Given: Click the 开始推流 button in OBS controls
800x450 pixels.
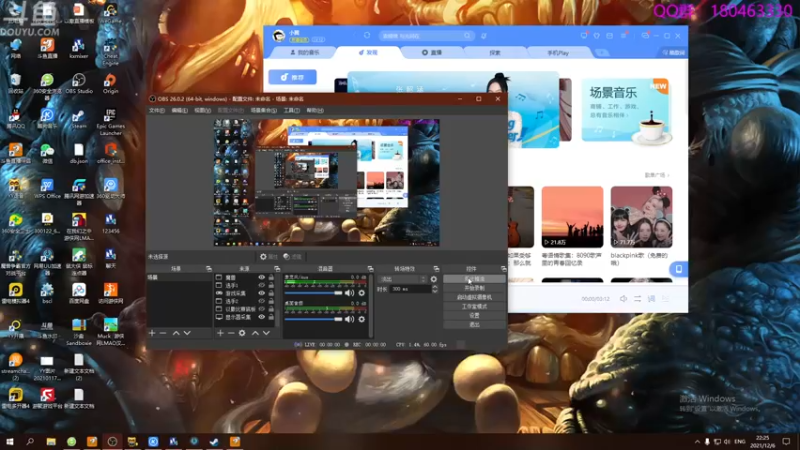Looking at the screenshot, I should click(x=474, y=279).
